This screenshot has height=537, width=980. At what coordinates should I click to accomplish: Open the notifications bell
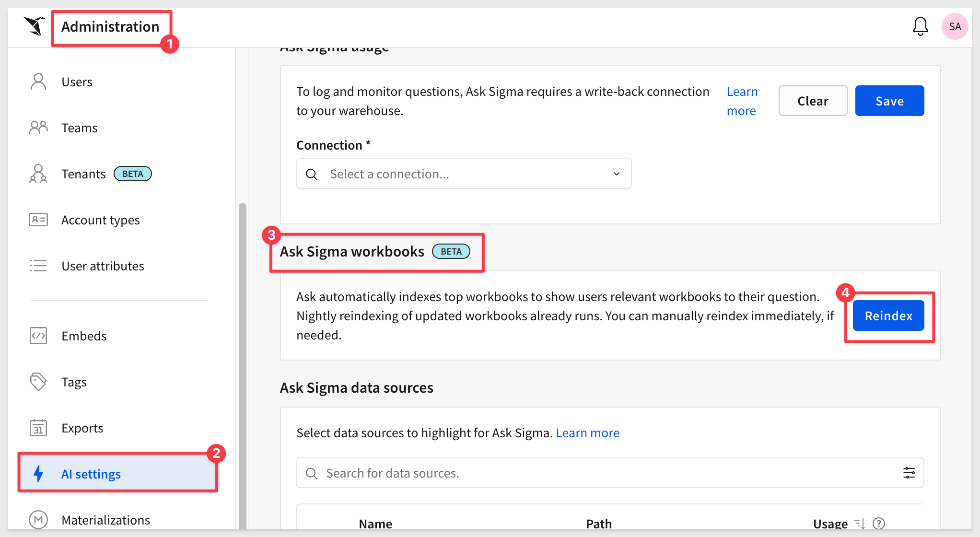(920, 26)
